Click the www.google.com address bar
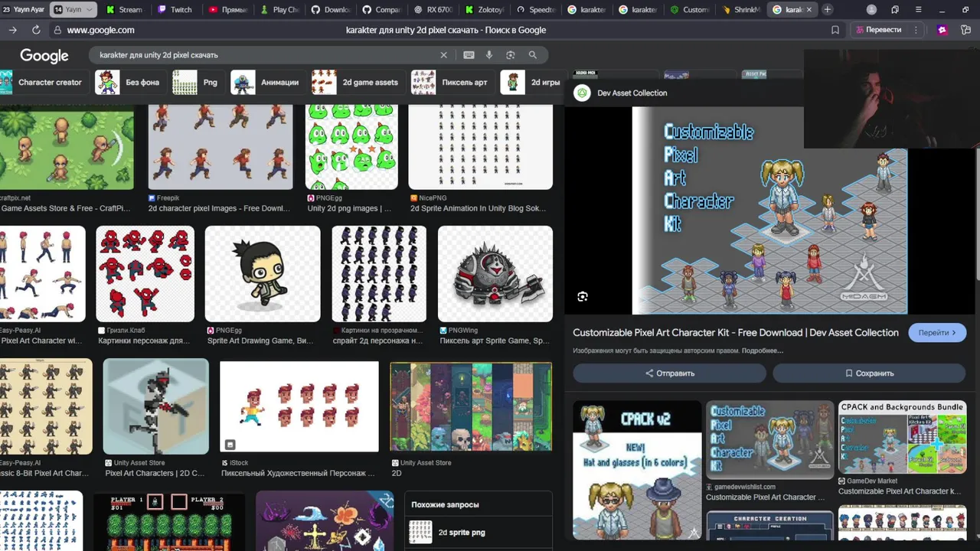This screenshot has height=551, width=980. [100, 30]
